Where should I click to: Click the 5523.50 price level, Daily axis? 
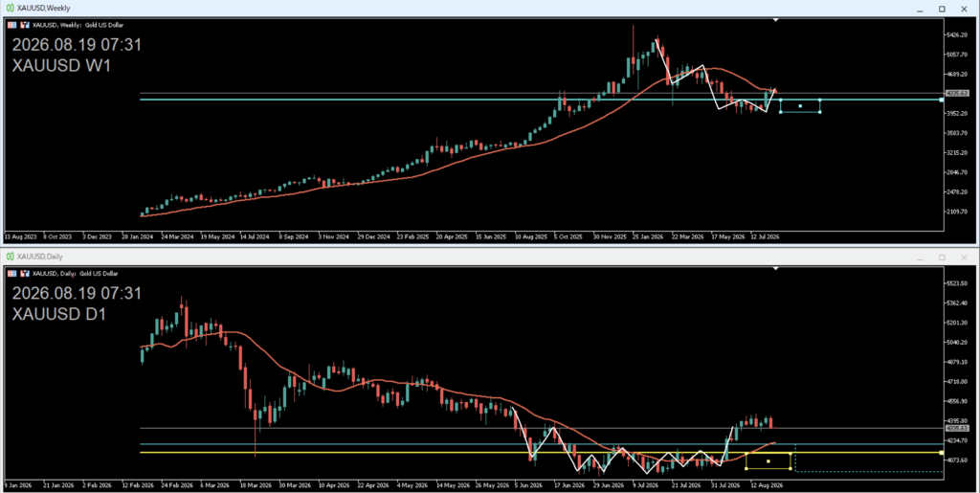pos(957,283)
